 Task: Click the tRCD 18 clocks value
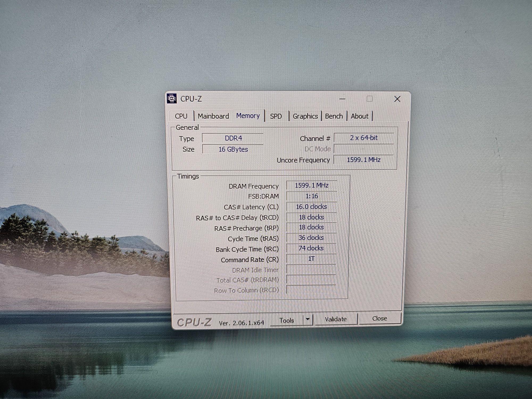point(311,217)
